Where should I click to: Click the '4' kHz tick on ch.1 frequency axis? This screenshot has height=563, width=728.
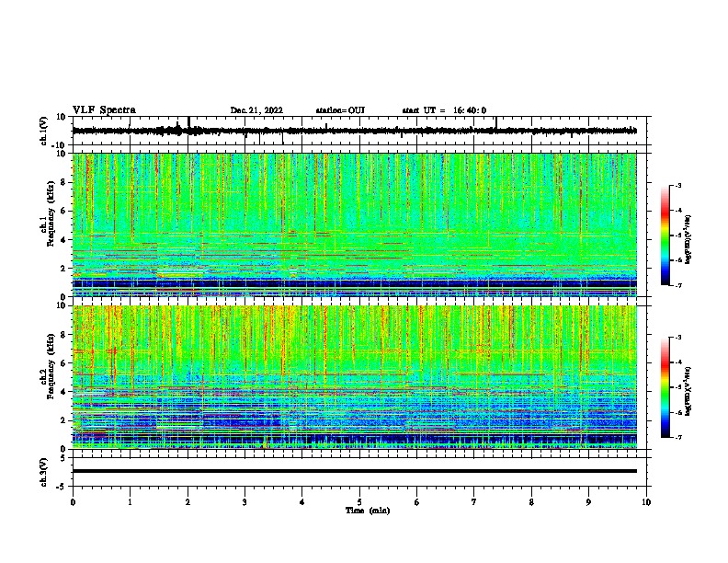[63, 240]
